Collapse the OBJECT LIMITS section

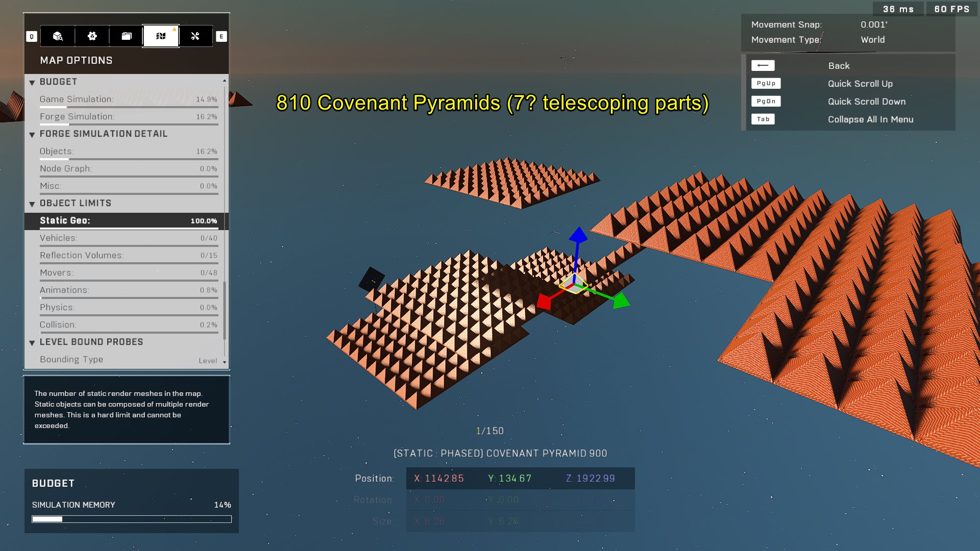pyautogui.click(x=32, y=204)
